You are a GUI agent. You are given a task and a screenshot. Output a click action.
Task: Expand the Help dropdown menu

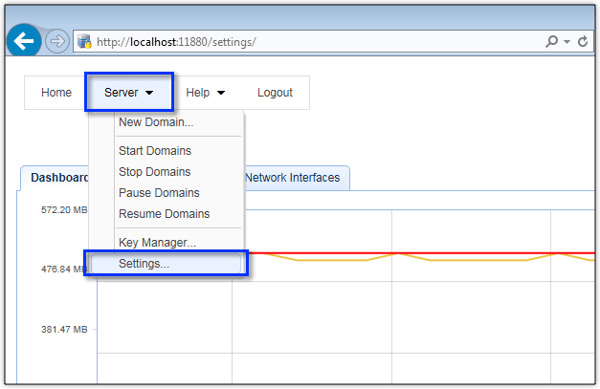(205, 93)
